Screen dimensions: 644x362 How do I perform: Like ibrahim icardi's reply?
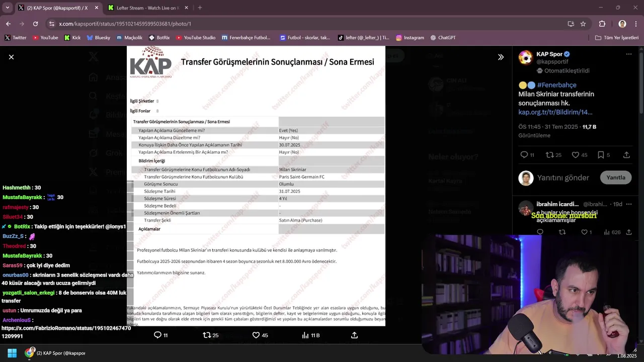584,232
